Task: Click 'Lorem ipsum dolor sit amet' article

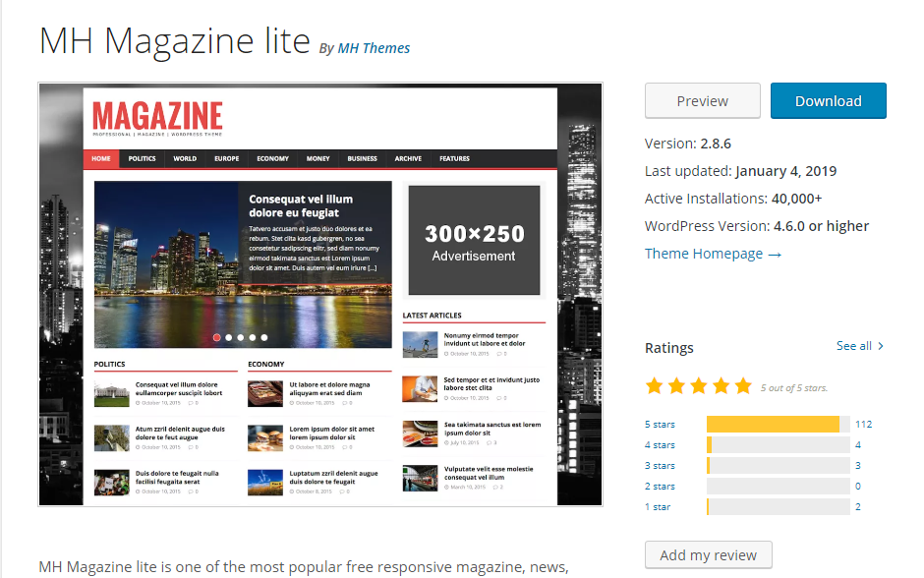Action: [x=332, y=433]
